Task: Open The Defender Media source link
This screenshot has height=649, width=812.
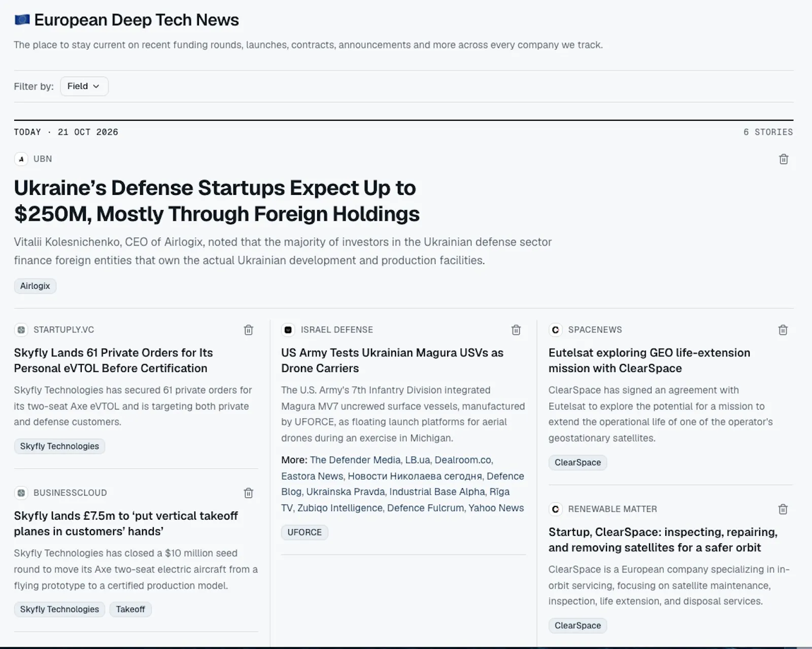Action: [x=355, y=460]
